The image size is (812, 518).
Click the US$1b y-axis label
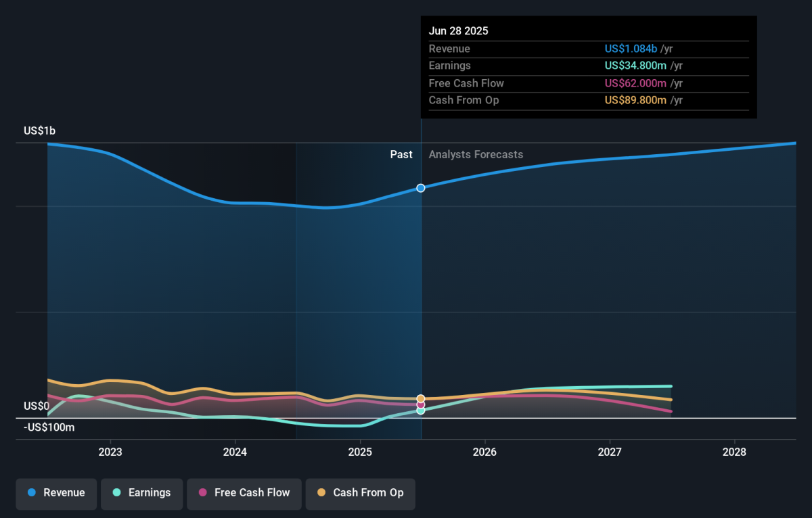[x=40, y=131]
